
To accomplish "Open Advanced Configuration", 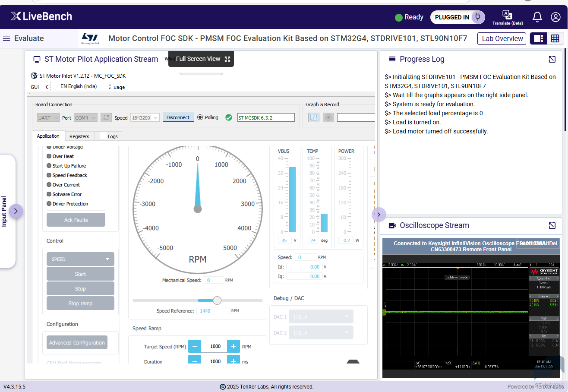I will click(x=77, y=343).
